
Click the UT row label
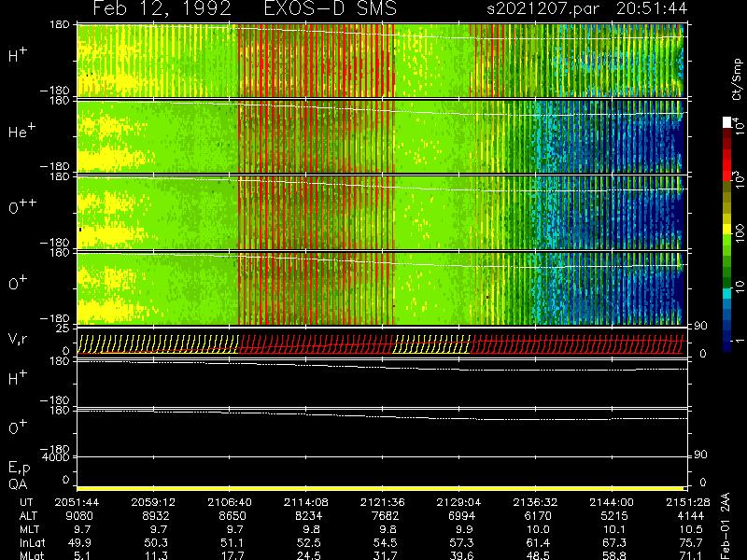[26, 502]
